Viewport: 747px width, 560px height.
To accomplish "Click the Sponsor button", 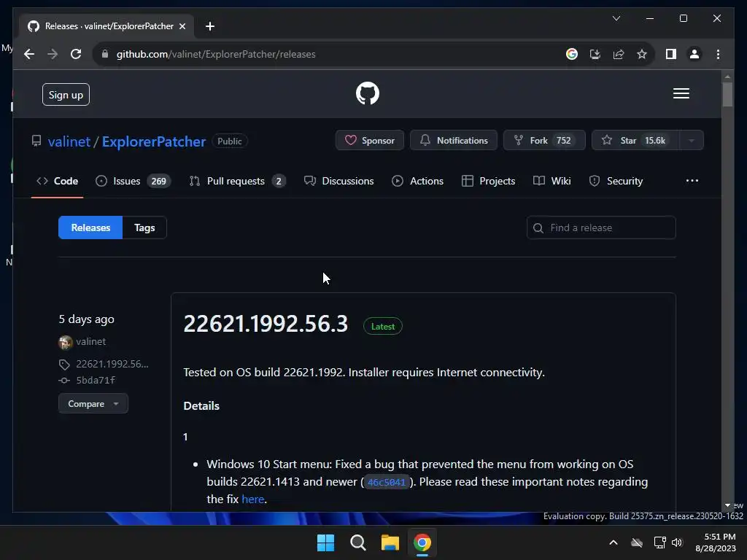I will click(370, 141).
